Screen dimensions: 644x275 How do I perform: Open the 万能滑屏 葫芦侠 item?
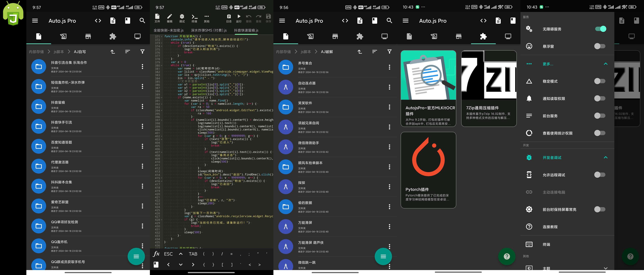point(335,247)
